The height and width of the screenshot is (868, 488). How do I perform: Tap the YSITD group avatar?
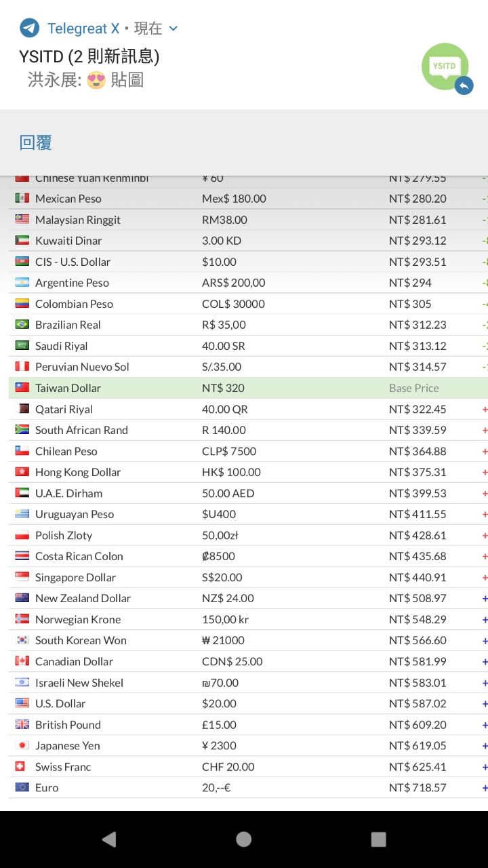[445, 66]
